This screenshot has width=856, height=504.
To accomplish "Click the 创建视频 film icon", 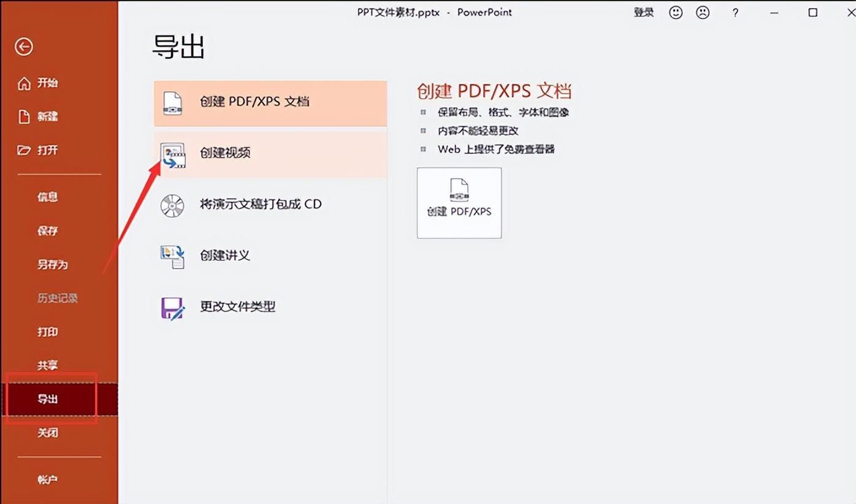I will (173, 155).
